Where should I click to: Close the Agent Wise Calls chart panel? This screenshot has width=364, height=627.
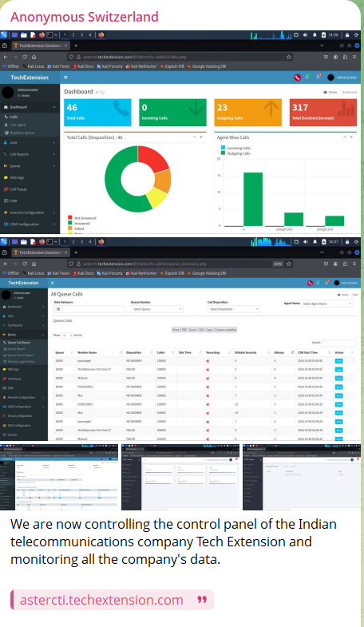351,137
